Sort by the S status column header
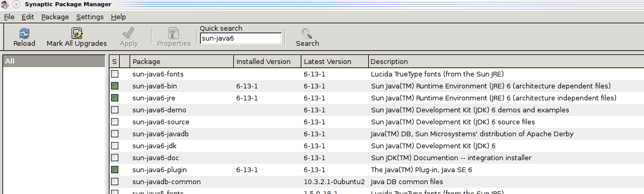 [x=114, y=61]
